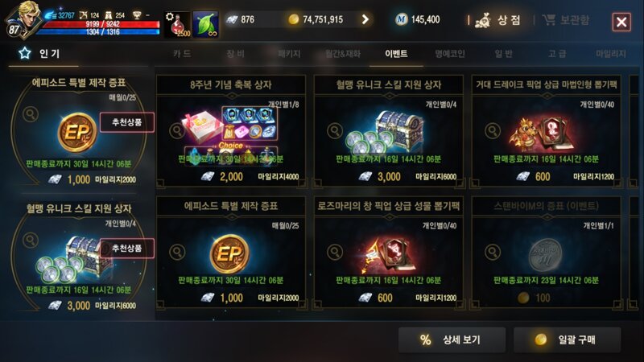Switch to the 카드 tab
Screen dimensions: 644x362
(182, 54)
